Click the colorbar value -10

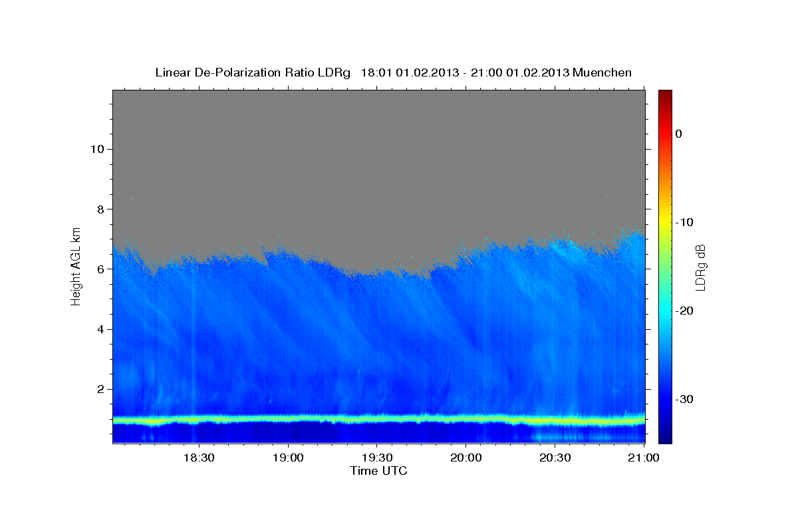tap(684, 222)
